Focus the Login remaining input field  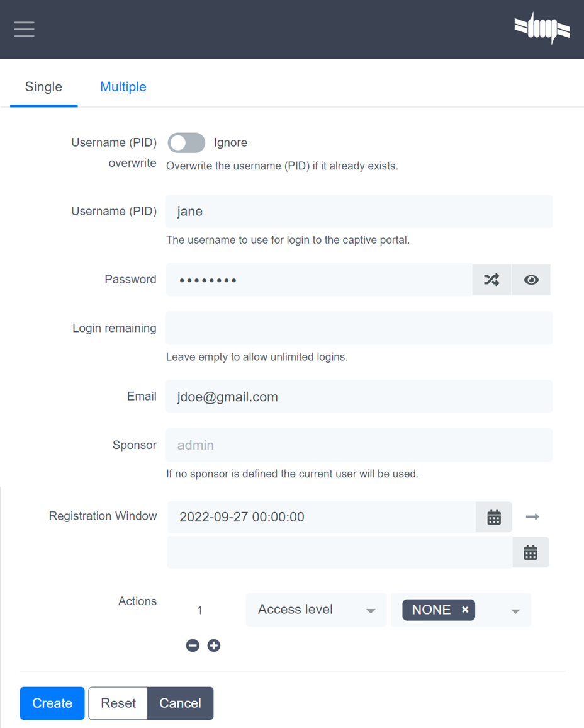point(359,328)
